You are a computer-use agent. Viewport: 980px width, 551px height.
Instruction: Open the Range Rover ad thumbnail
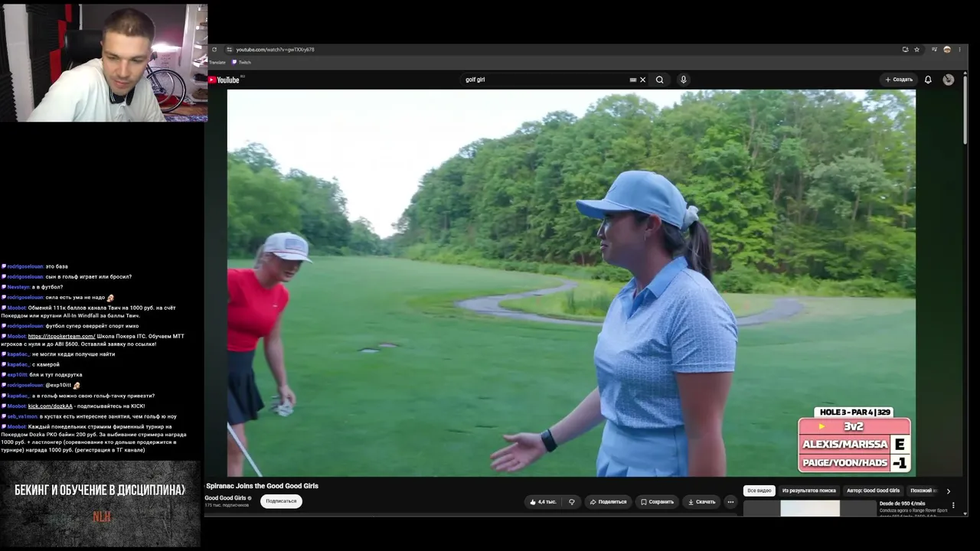coord(810,508)
